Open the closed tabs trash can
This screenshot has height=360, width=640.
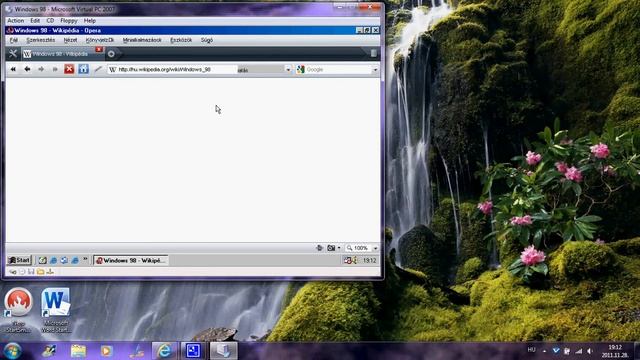[373, 53]
